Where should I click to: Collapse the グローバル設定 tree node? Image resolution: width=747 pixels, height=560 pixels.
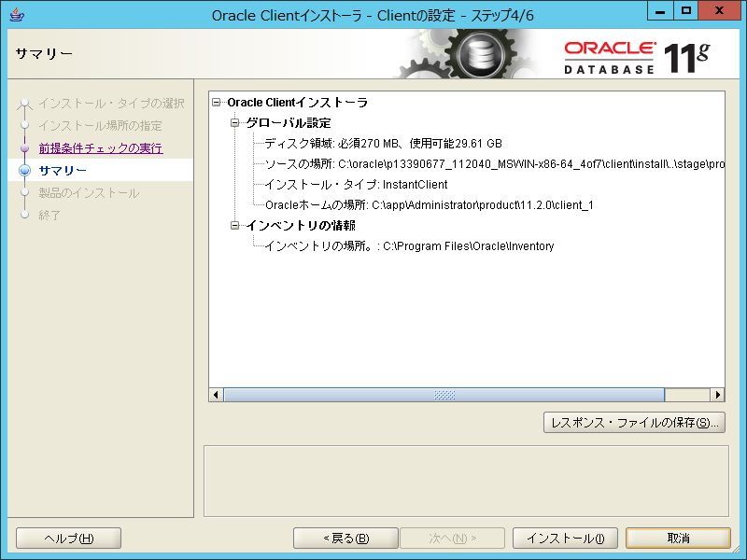[235, 123]
